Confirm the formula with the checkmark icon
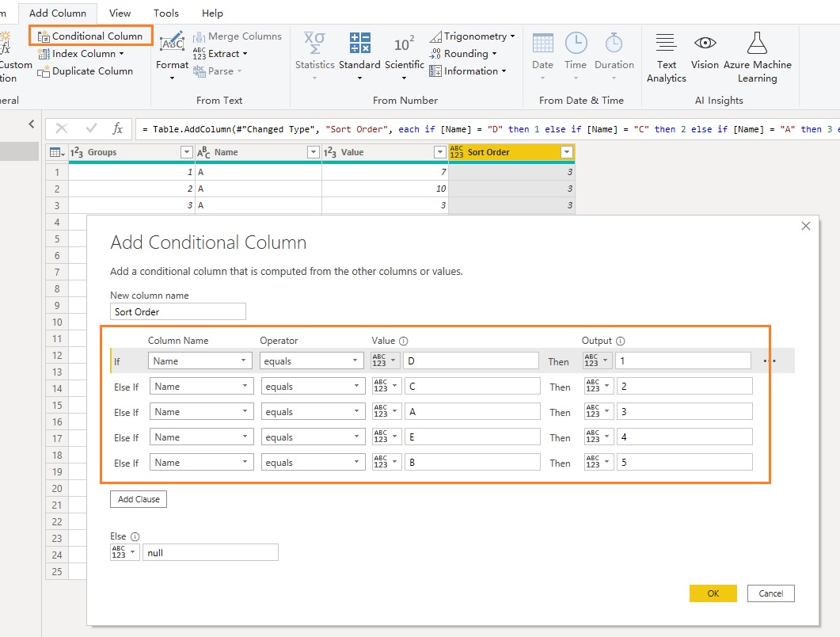Image resolution: width=840 pixels, height=637 pixels. pos(92,128)
